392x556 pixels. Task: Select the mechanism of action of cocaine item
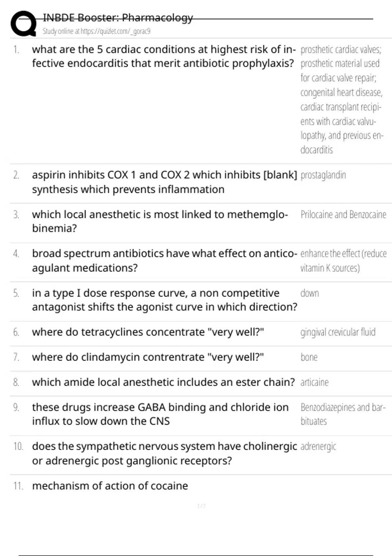[x=110, y=486]
